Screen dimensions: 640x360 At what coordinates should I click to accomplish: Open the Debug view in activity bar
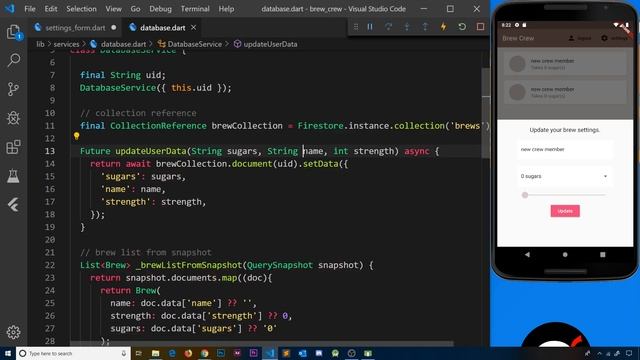click(x=13, y=118)
